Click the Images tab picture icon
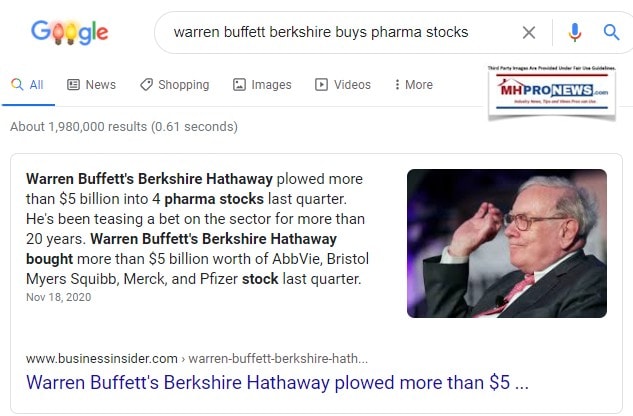 [x=240, y=85]
